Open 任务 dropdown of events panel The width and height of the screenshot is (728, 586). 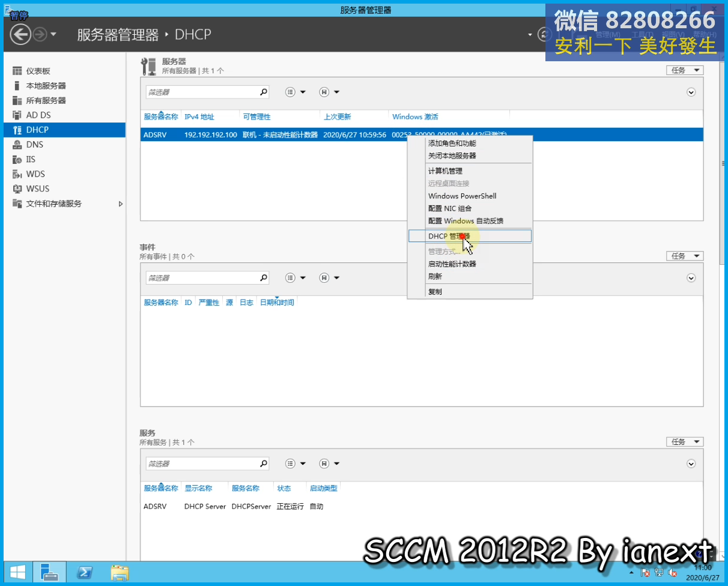[x=684, y=256]
